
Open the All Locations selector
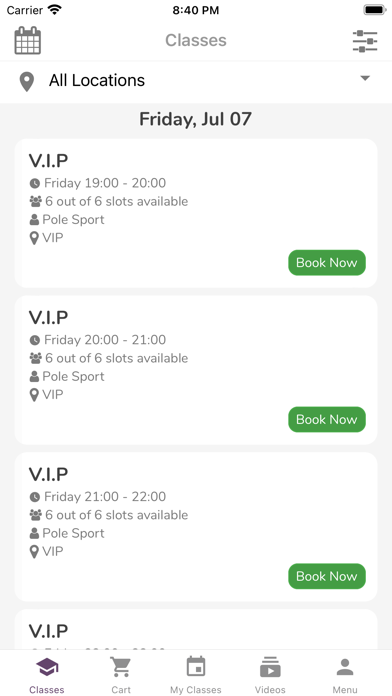click(196, 82)
